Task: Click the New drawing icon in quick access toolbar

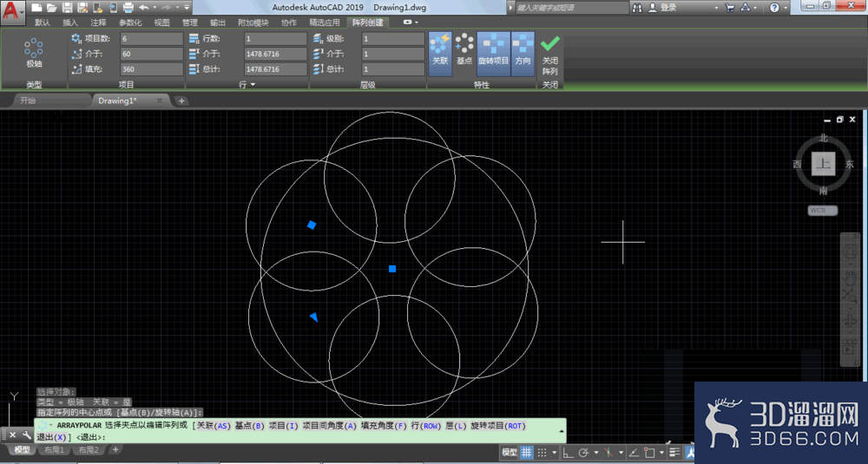Action: 36,8
